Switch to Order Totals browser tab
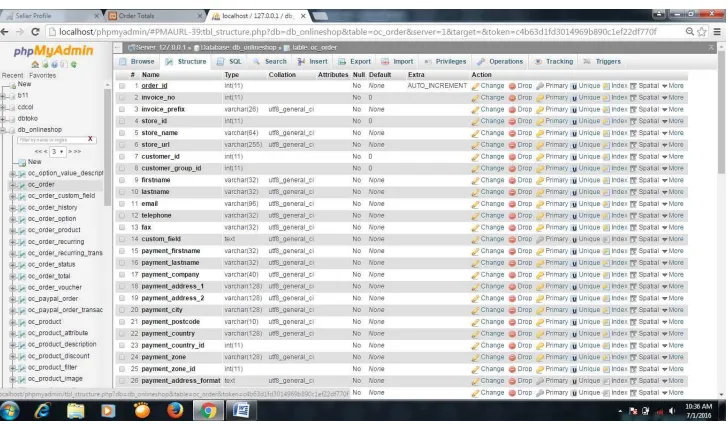The height and width of the screenshot is (424, 728). (156, 16)
